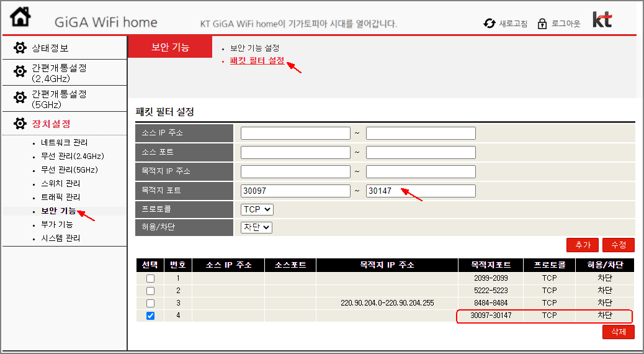The image size is (644, 354).
Task: Click the red 보안 기능 tab header
Action: click(170, 47)
